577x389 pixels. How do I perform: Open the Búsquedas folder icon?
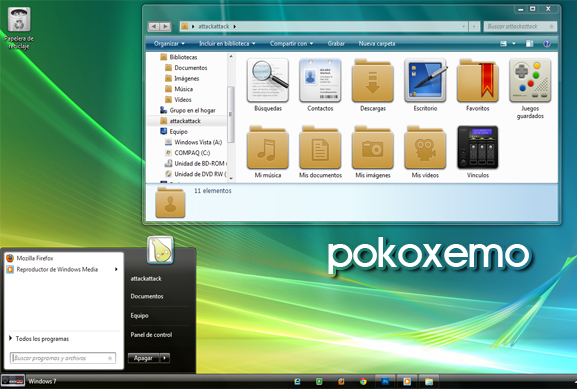tap(268, 81)
